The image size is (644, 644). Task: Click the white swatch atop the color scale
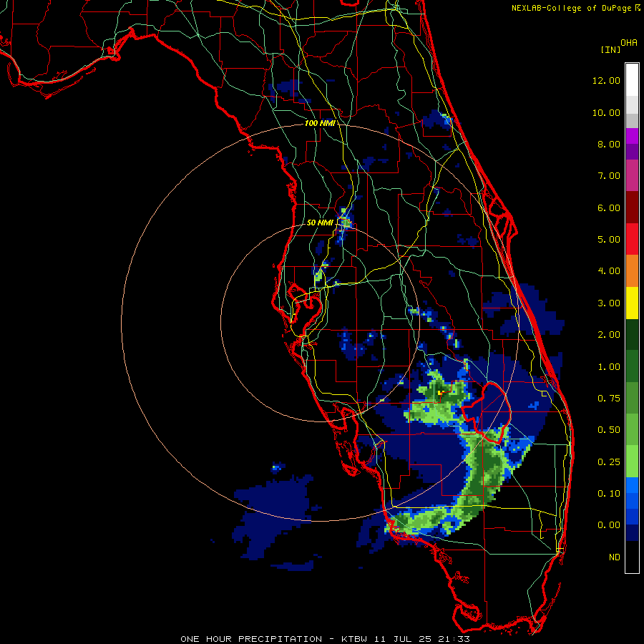click(x=632, y=79)
